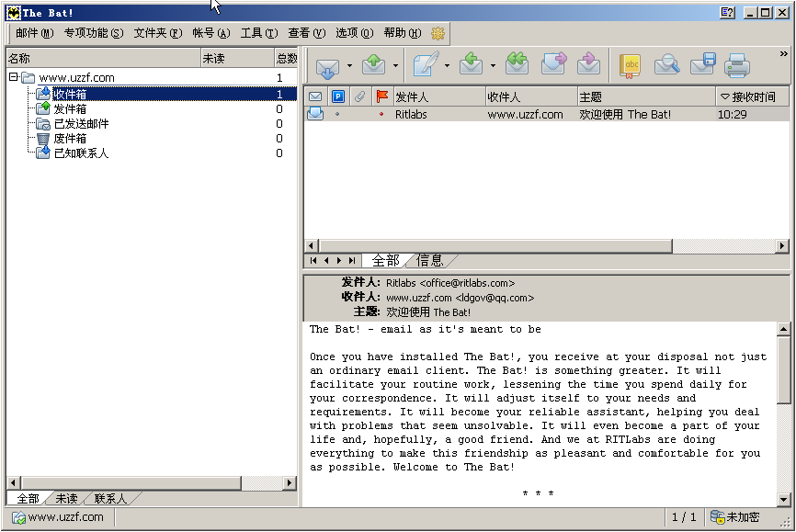The width and height of the screenshot is (796, 532).
Task: Sort messages by 发件人 column
Action: [439, 96]
